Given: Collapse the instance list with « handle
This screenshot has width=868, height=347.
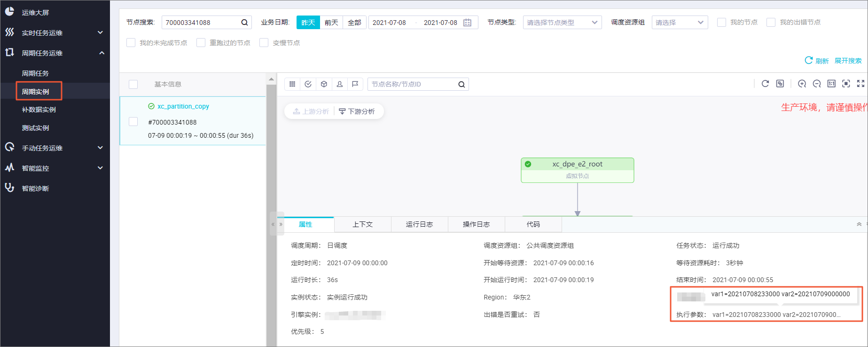Looking at the screenshot, I should [x=273, y=224].
